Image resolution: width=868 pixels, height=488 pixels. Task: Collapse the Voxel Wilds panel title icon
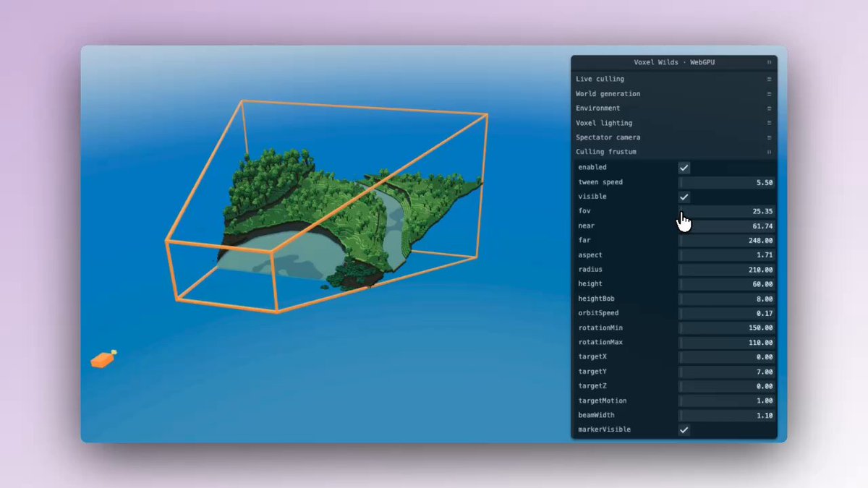point(769,63)
